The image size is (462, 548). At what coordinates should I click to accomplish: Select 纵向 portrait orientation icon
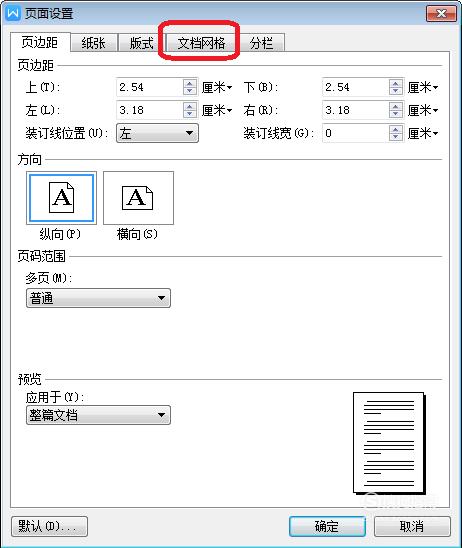coord(62,198)
